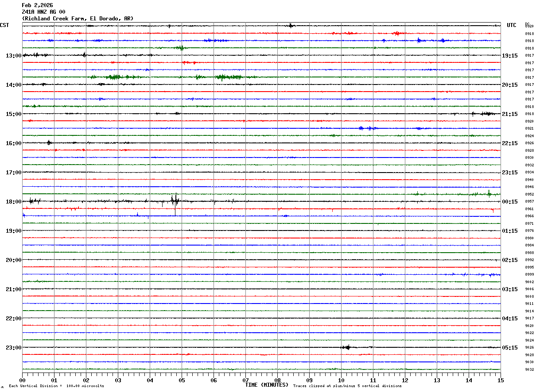Click 'Each Vertical Division = 100.00 microvolts' note

[56, 386]
